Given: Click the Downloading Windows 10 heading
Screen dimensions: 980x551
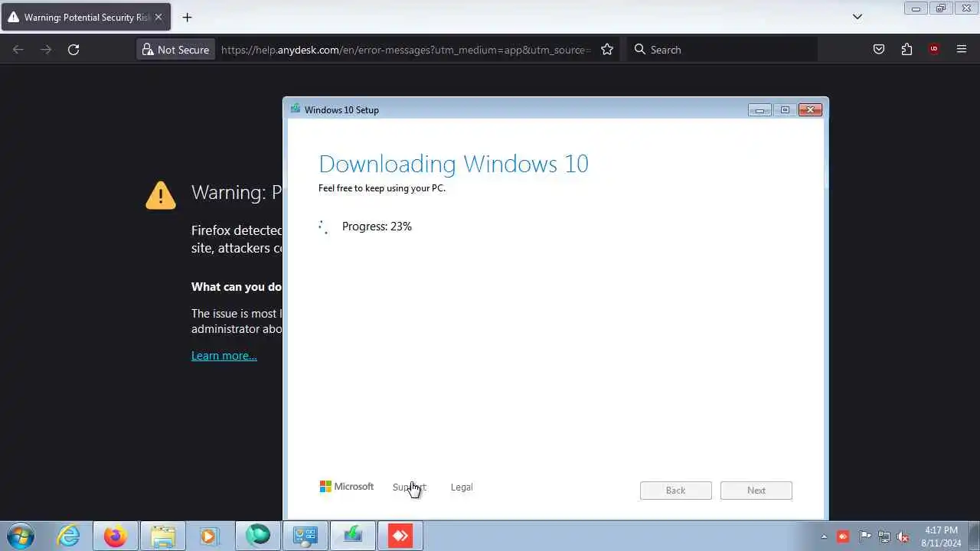Looking at the screenshot, I should click(x=453, y=164).
